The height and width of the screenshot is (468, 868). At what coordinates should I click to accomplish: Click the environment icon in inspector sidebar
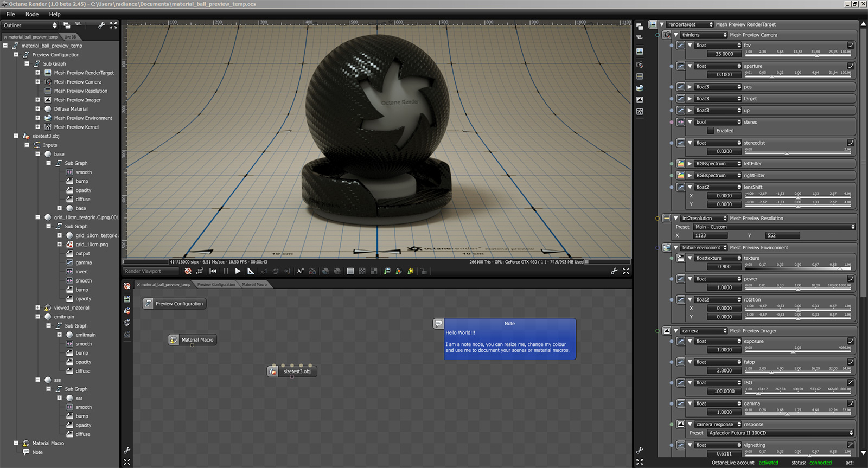coord(640,88)
